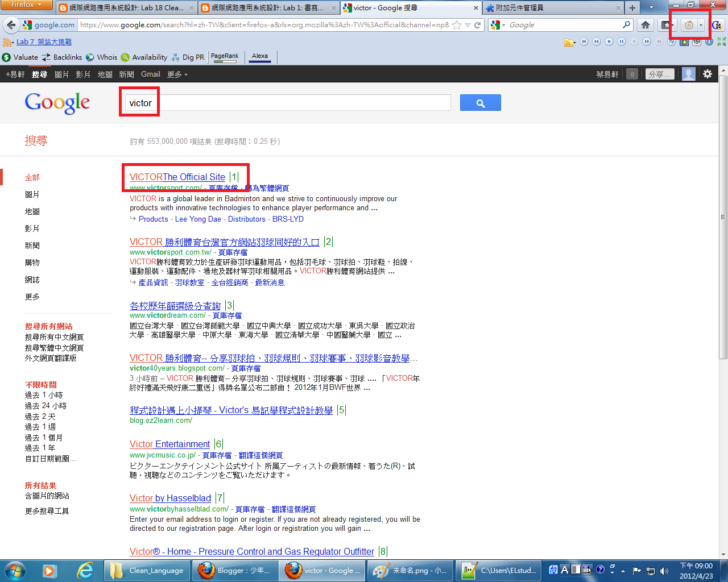Bookmark this page with the star in address bar
This screenshot has height=582, width=728.
coord(457,25)
